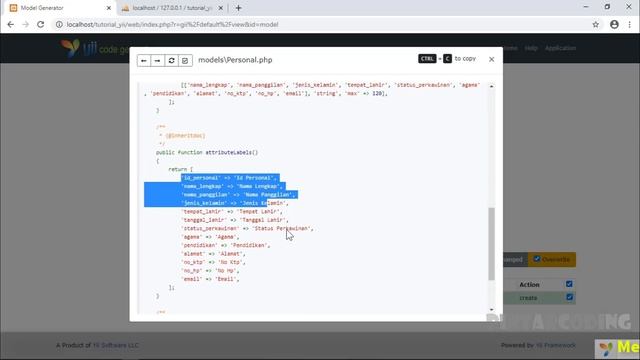Open the Help nav link

[531, 48]
